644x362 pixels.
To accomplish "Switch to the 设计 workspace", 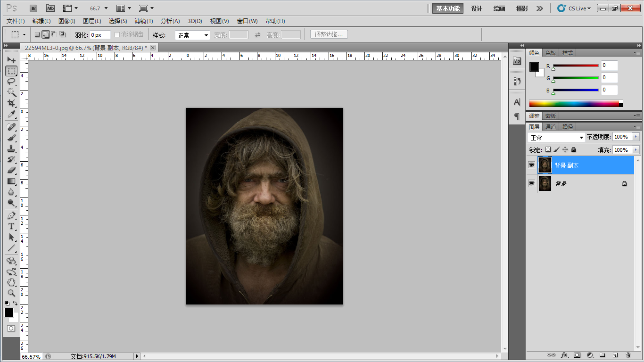I will coord(477,8).
